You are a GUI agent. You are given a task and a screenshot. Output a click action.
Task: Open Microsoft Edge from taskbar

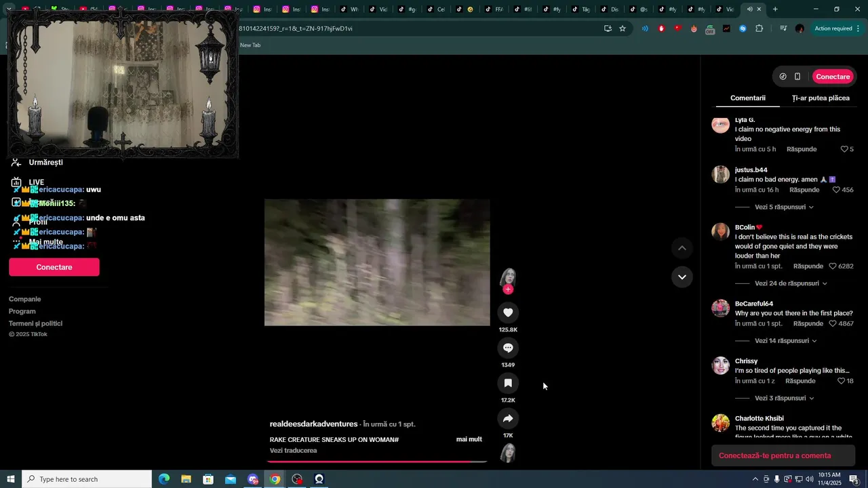coord(164,479)
